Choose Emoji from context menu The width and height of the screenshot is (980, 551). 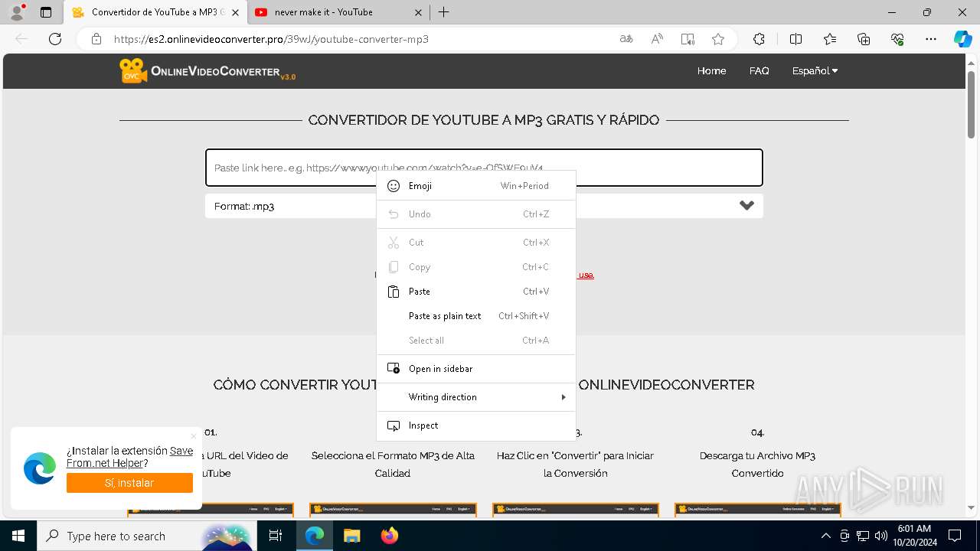476,186
